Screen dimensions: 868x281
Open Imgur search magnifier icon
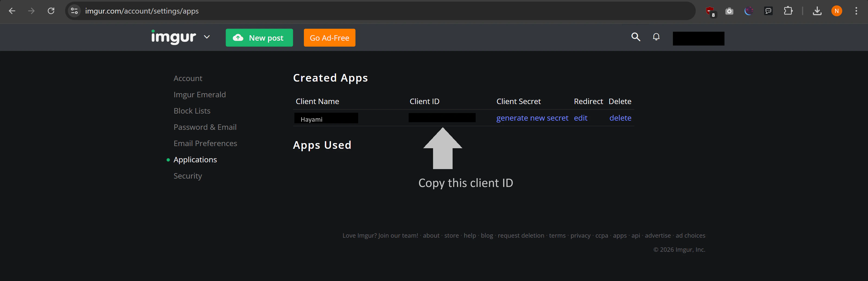(x=635, y=37)
